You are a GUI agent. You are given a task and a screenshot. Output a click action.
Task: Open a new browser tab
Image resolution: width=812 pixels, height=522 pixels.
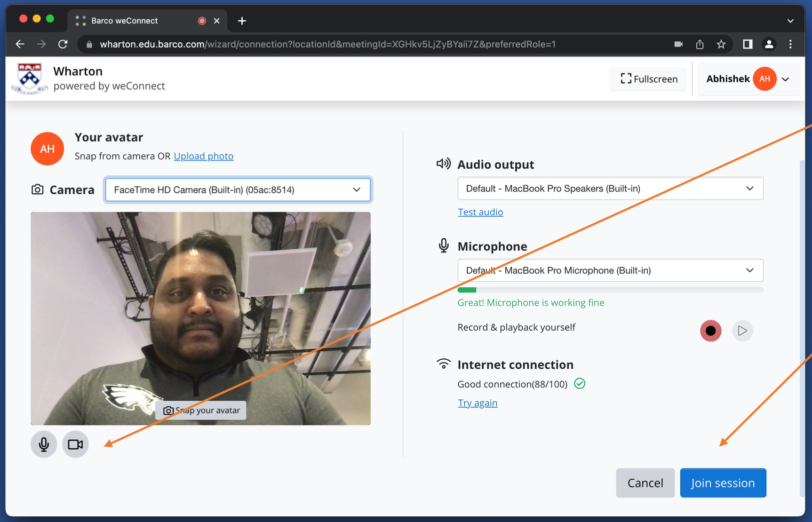point(242,21)
